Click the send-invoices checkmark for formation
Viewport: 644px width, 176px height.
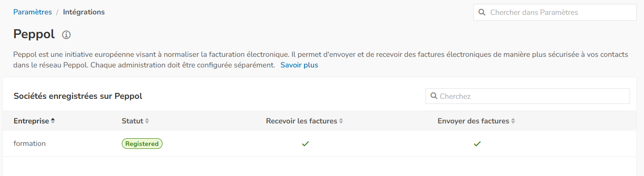(477, 144)
